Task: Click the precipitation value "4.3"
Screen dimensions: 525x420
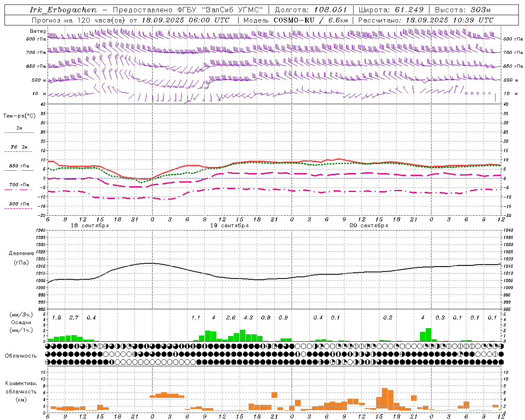Action: 248,317
